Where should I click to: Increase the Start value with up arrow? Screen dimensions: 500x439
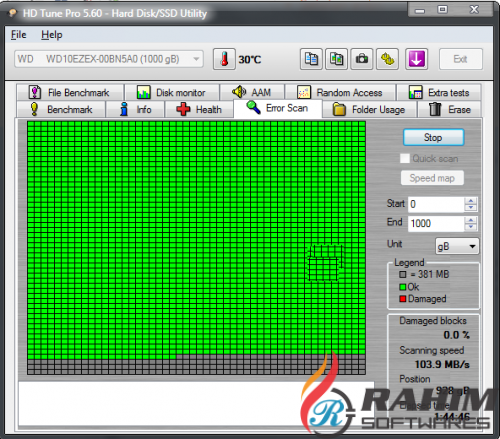[471, 201]
